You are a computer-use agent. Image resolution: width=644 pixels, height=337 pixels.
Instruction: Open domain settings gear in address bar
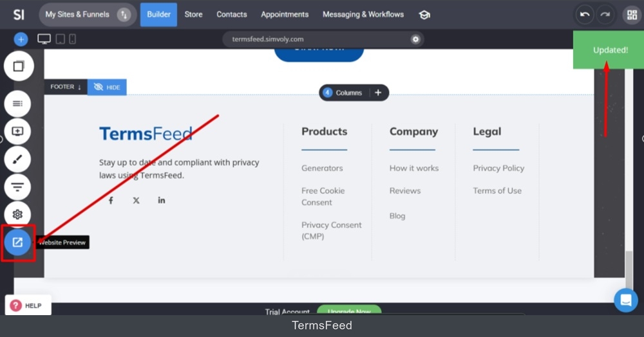[x=415, y=39]
